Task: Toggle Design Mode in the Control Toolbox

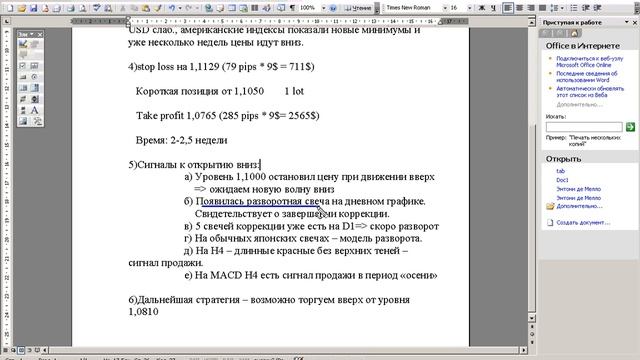Action: point(23,44)
